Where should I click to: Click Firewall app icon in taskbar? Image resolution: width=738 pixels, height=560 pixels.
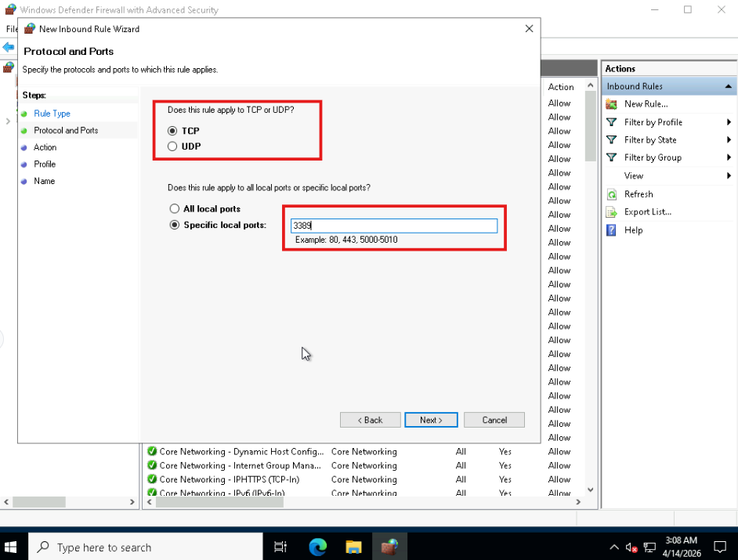pos(389,547)
